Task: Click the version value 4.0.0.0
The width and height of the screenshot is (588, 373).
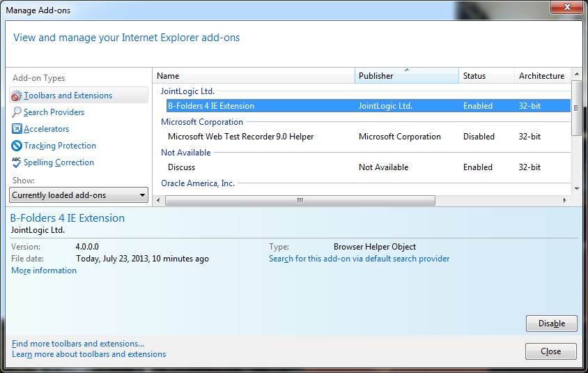Action: pos(87,247)
